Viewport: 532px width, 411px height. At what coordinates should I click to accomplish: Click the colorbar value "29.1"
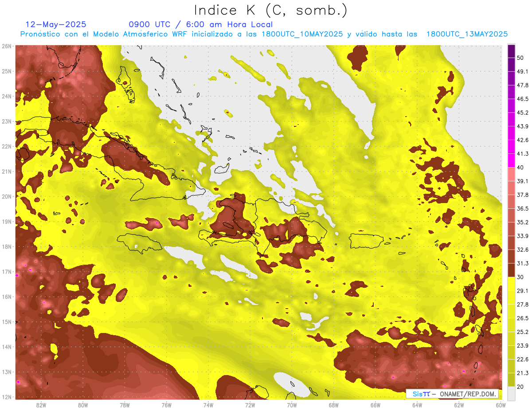click(522, 290)
